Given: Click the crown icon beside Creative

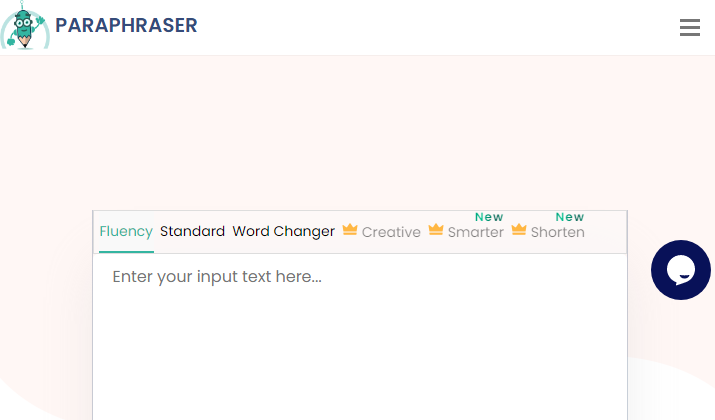Looking at the screenshot, I should (x=350, y=229).
